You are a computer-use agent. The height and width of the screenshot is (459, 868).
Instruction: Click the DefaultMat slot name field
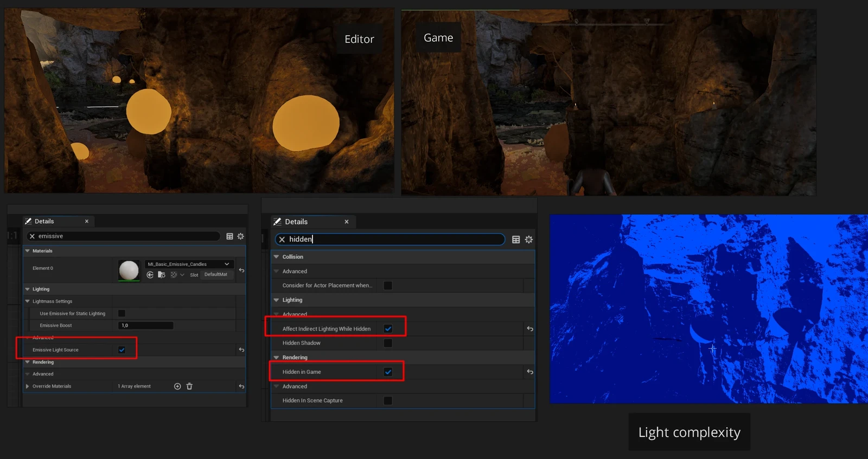pos(218,275)
